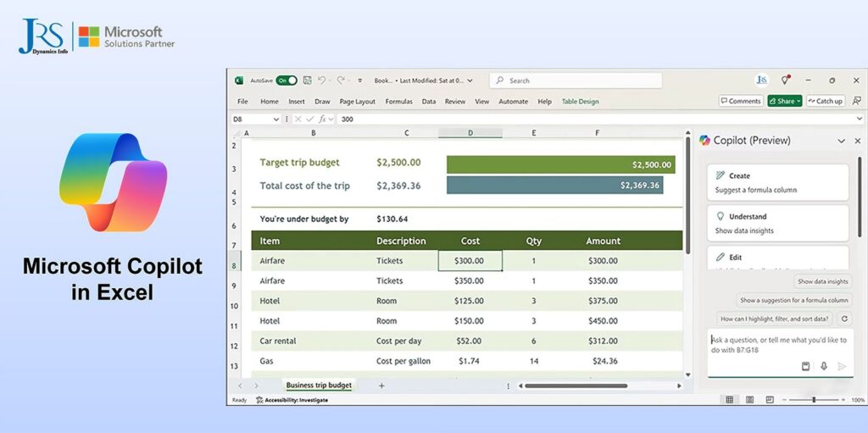Viewport: 868px width, 433px height.
Task: Open the Formulas ribbon tab
Action: point(398,102)
